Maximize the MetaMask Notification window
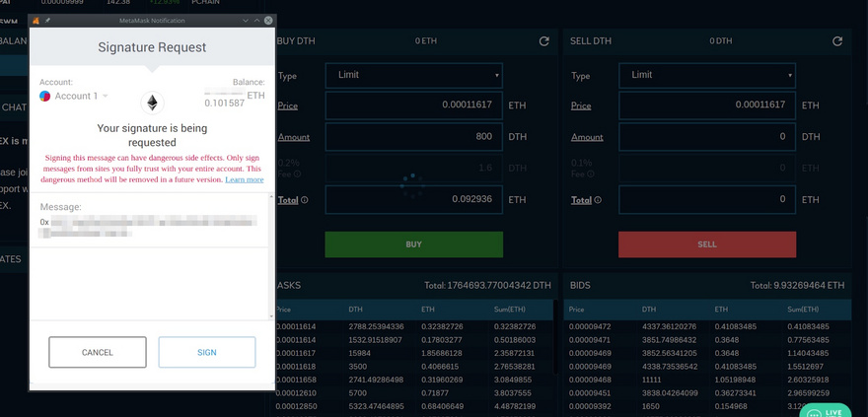 (x=256, y=21)
